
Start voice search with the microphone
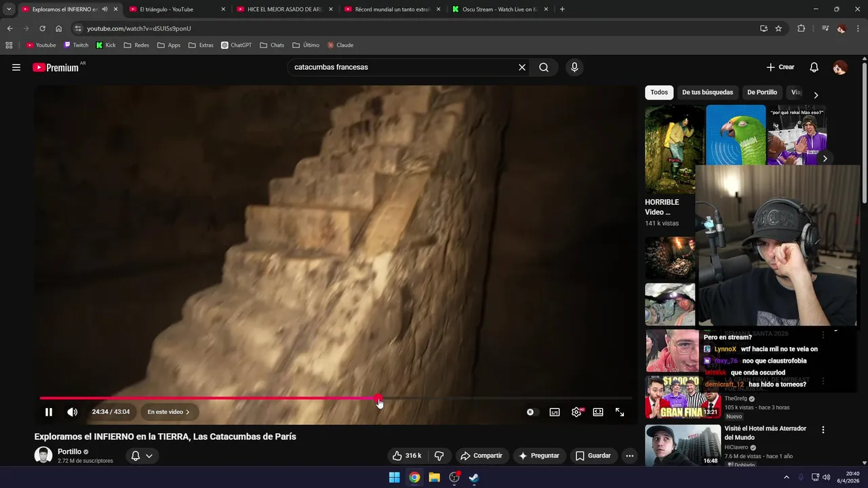pos(574,67)
